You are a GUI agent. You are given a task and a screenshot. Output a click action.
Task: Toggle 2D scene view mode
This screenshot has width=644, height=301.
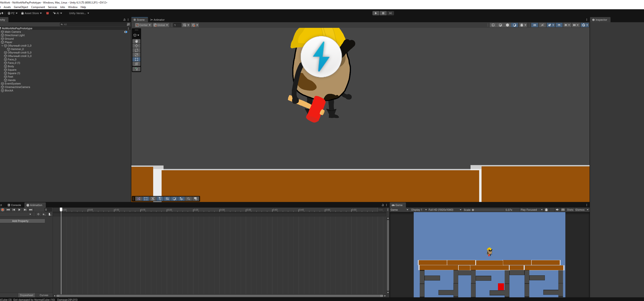tap(534, 25)
